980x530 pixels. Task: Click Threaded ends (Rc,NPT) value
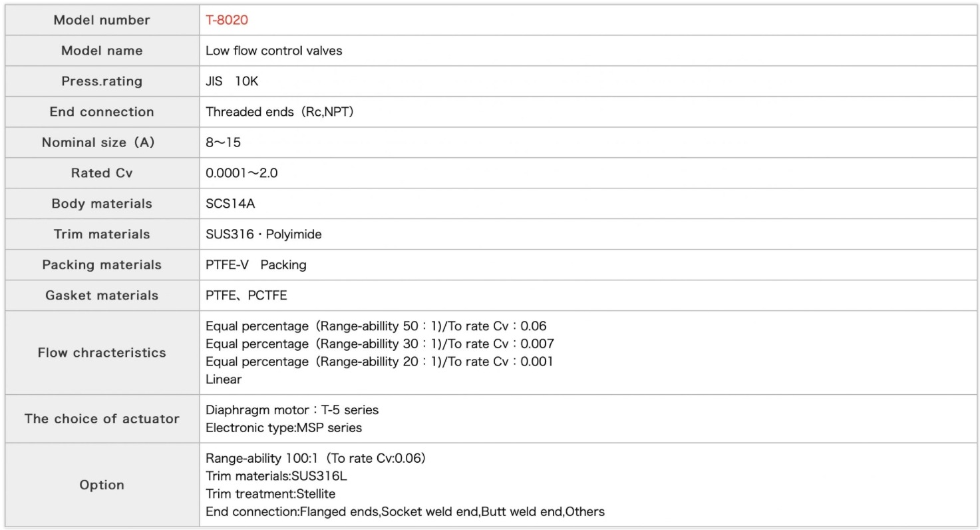pos(279,112)
